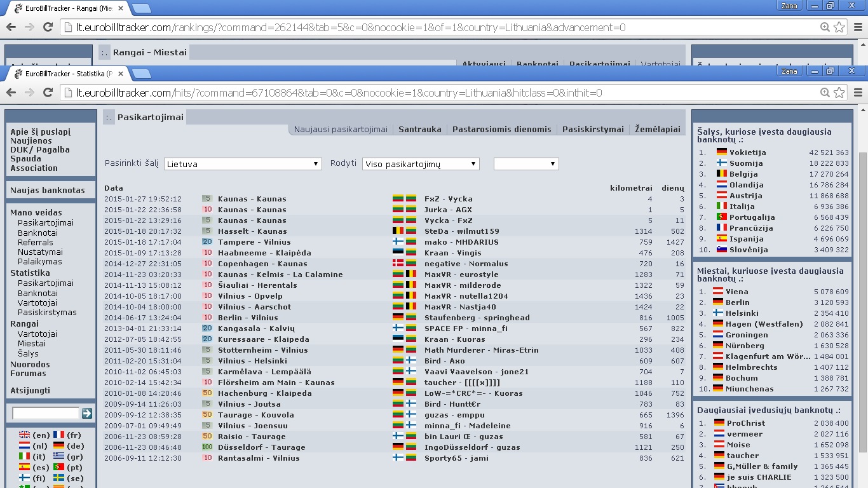Switch language to English (en) flag
The width and height of the screenshot is (868, 488).
click(x=24, y=435)
